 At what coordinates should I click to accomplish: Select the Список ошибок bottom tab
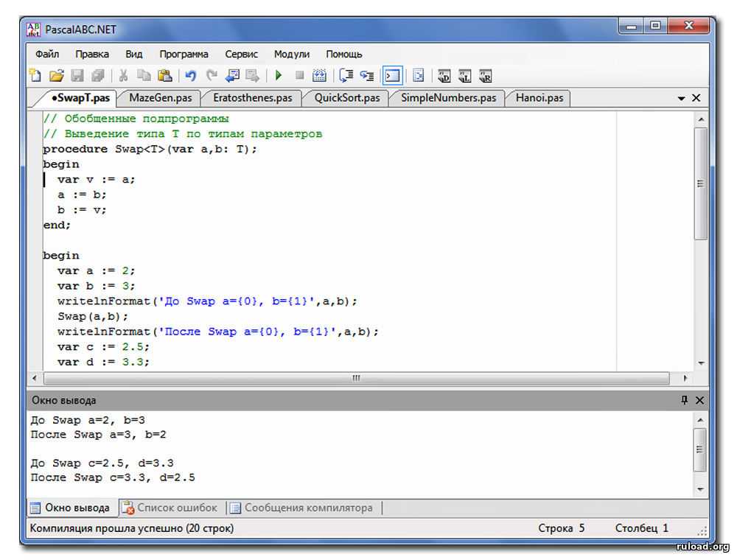pos(170,508)
